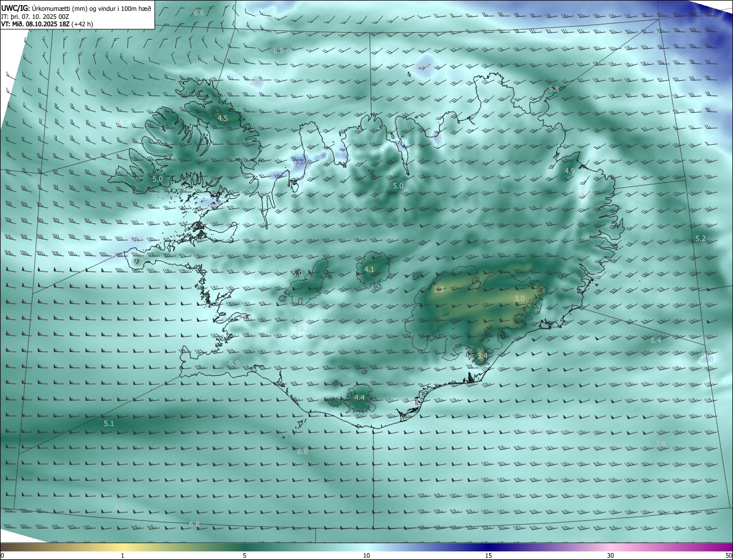
Task: Click the 6.4 value label on the map
Action: click(x=656, y=341)
